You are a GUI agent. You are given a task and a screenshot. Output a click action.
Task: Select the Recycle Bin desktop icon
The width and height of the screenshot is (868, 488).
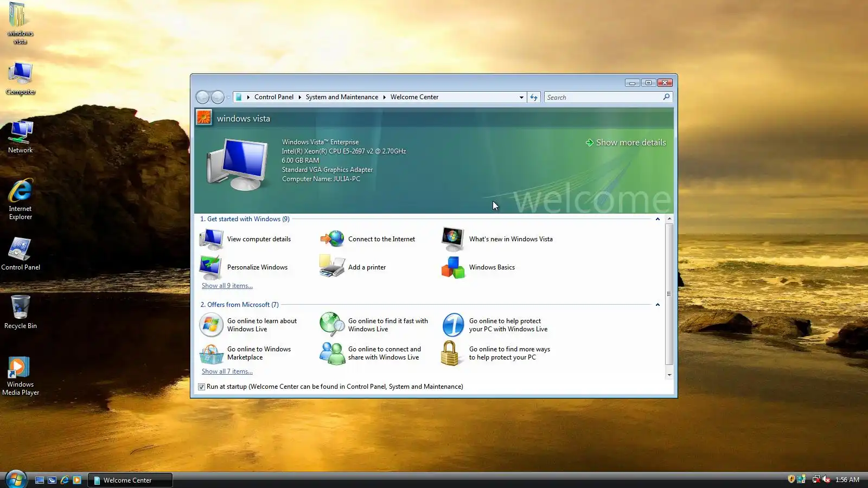(x=21, y=312)
